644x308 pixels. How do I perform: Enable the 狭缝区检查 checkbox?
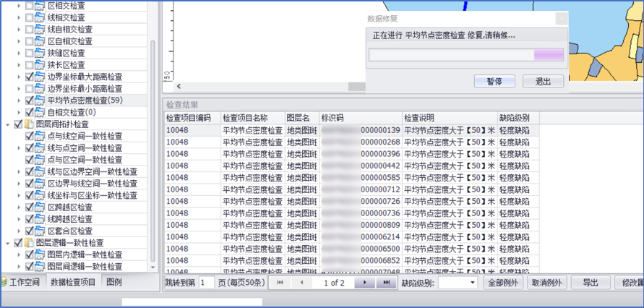coord(30,53)
